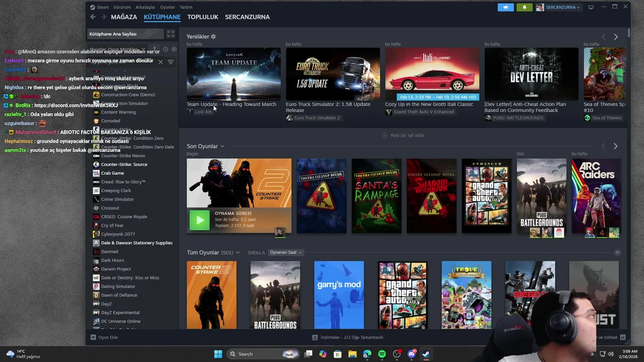Switch to Big Picture mode monitor icon
This screenshot has height=362, width=644.
point(591,7)
